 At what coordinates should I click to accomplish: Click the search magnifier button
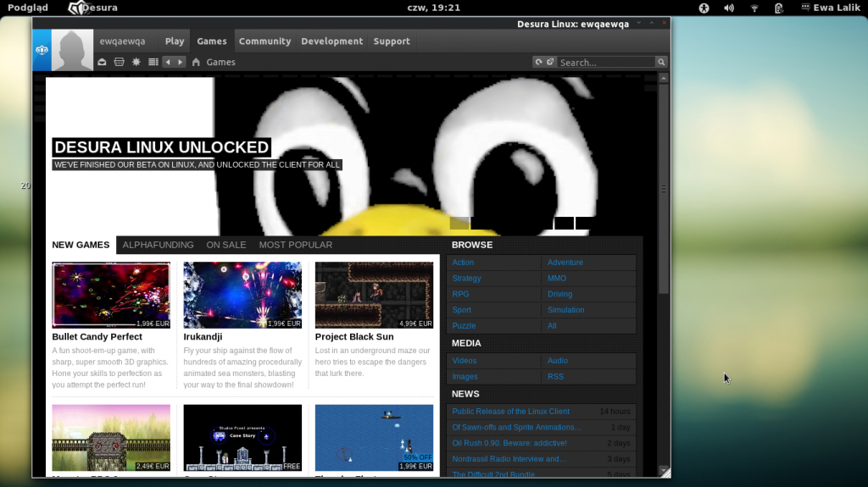pyautogui.click(x=661, y=62)
